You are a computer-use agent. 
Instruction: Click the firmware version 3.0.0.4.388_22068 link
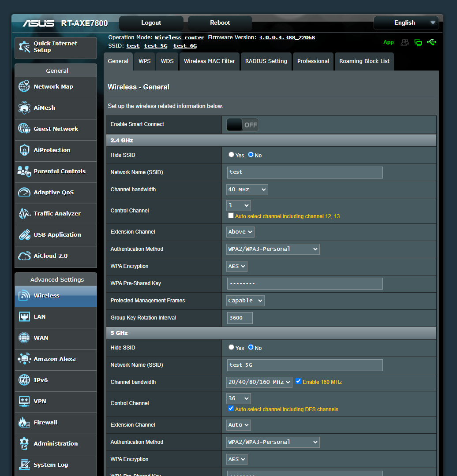[x=287, y=37]
